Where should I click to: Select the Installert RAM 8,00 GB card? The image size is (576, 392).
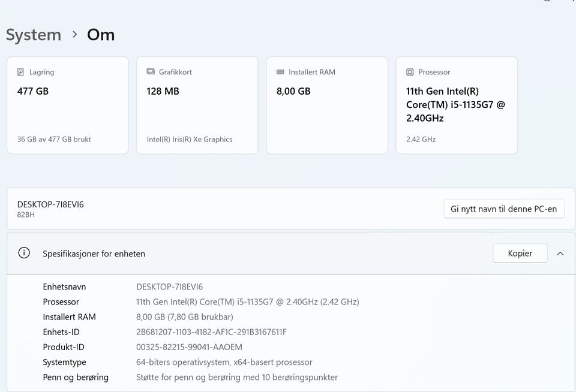pos(326,105)
